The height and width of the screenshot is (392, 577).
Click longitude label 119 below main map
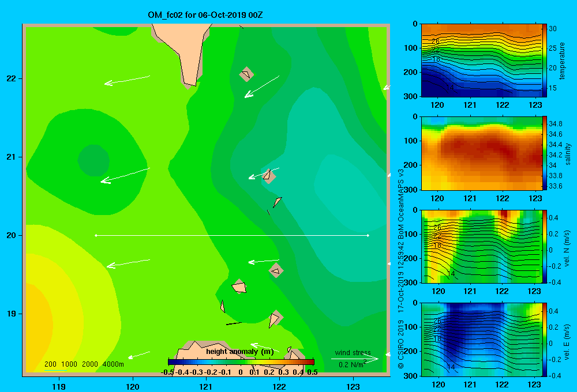(59, 387)
